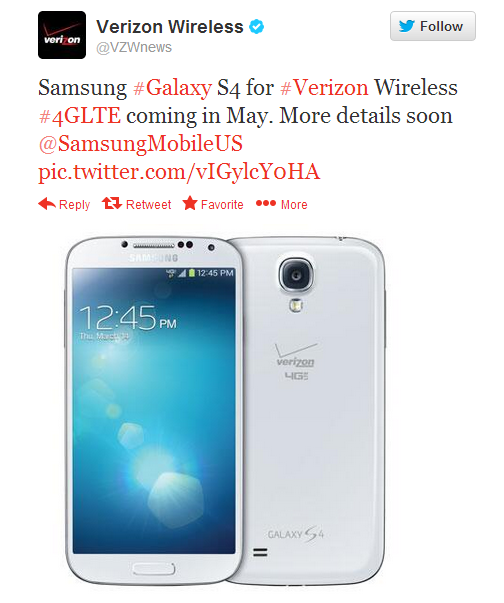Open the pic.twitter.com/vIGylcYoHA link
The width and height of the screenshot is (504, 603).
[179, 172]
